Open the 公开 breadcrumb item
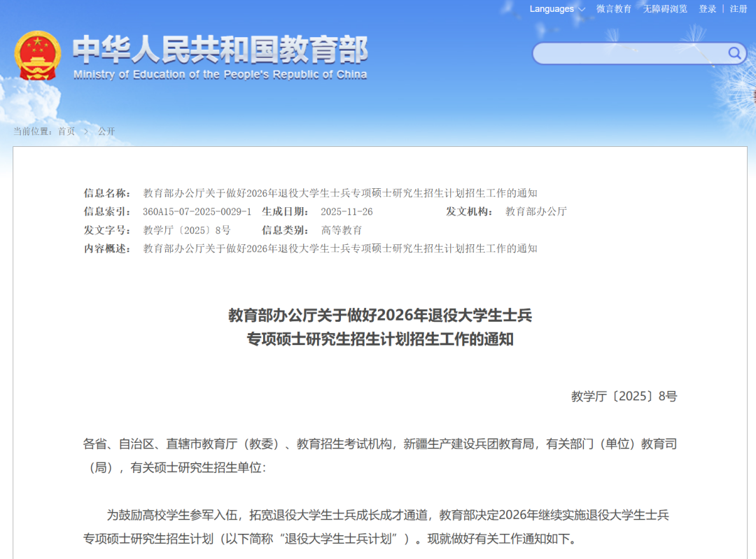The height and width of the screenshot is (559, 756). pos(106,132)
